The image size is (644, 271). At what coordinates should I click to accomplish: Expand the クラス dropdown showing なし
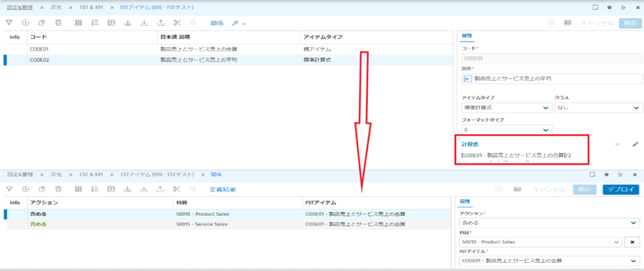pyautogui.click(x=597, y=108)
